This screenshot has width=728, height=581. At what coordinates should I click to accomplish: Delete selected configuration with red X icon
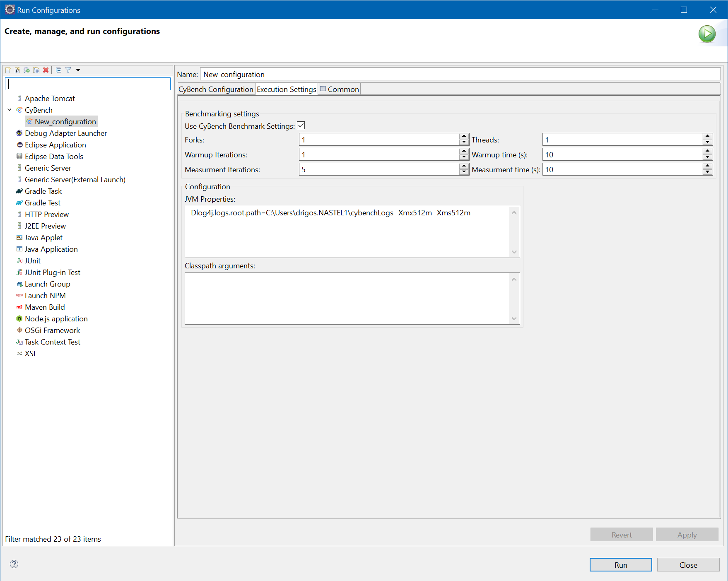point(46,70)
